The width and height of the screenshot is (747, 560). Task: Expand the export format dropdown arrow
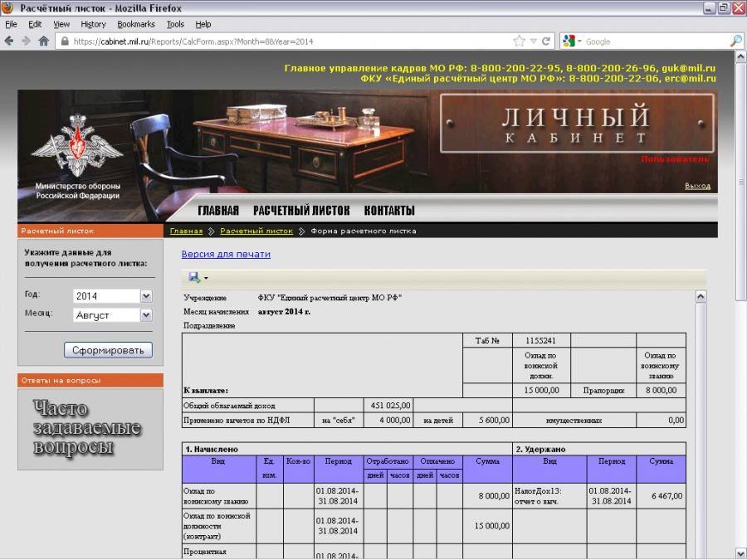click(206, 278)
